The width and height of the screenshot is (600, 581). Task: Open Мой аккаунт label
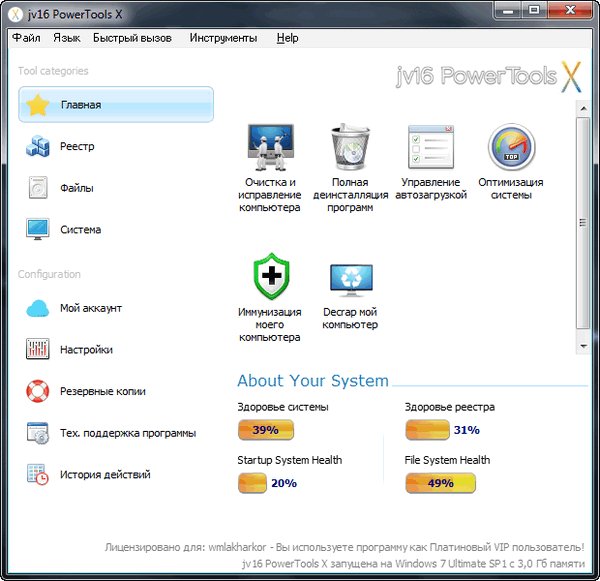[91, 308]
